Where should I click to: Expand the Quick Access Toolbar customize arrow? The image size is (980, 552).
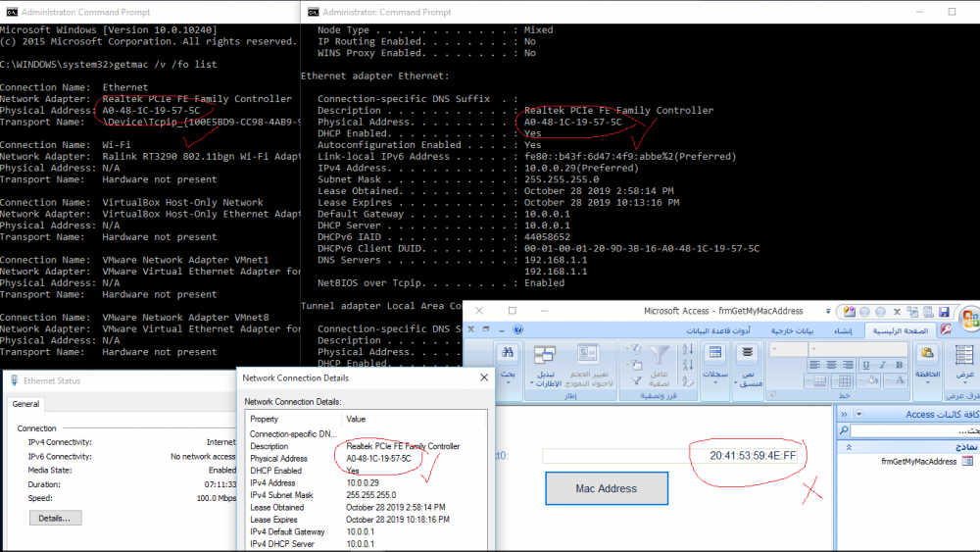click(827, 312)
